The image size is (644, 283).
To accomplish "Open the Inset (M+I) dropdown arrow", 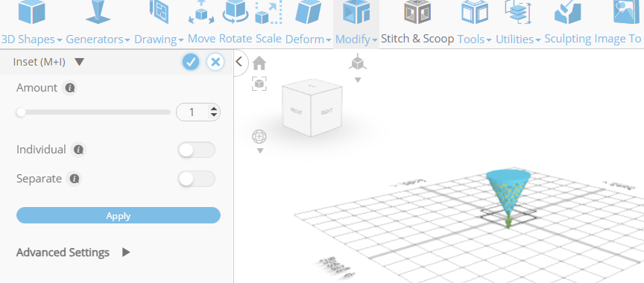I will click(79, 62).
